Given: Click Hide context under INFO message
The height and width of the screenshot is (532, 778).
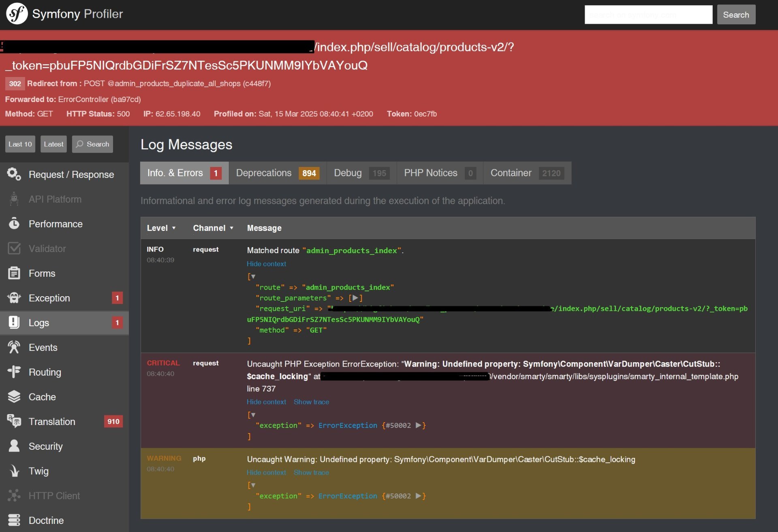Looking at the screenshot, I should click(x=266, y=264).
